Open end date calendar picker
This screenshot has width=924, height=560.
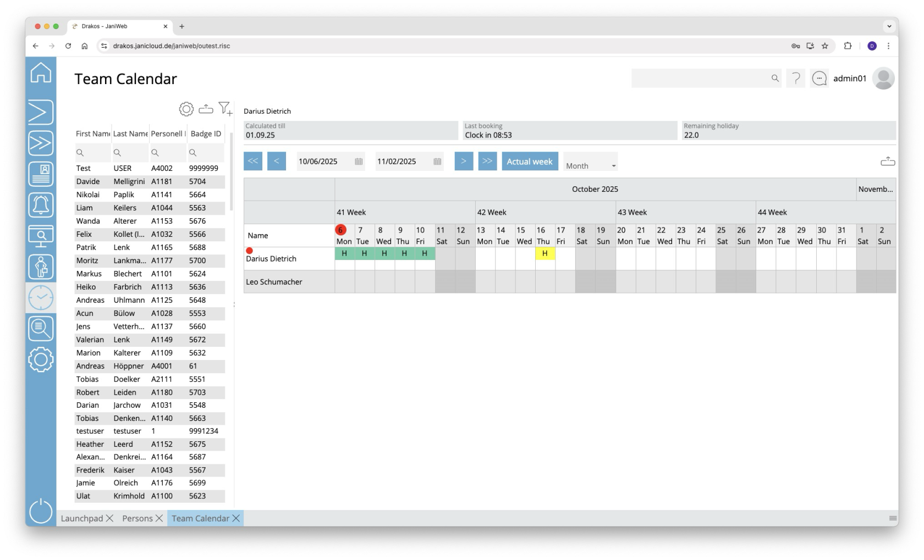click(437, 162)
